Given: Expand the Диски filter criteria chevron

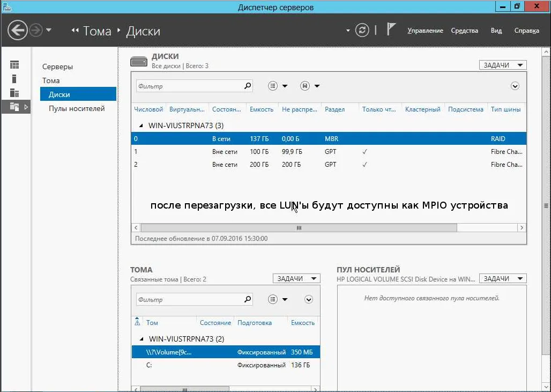Looking at the screenshot, I should tap(515, 86).
